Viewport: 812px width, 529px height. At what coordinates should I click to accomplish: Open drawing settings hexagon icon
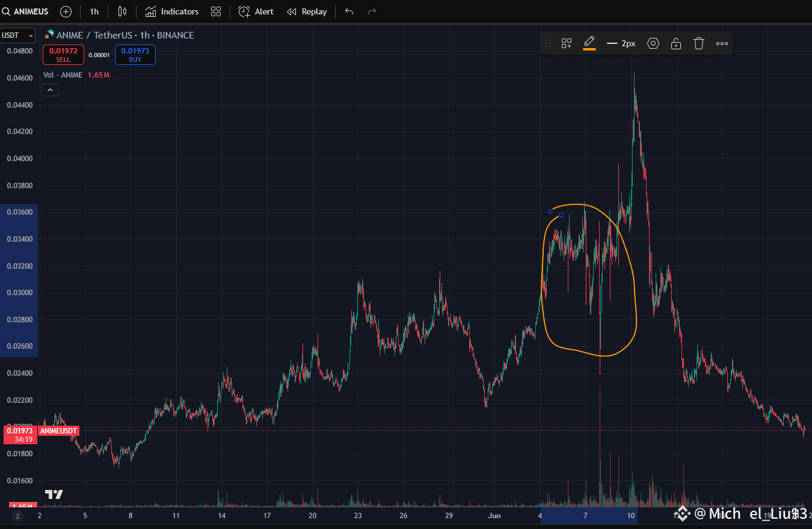653,43
